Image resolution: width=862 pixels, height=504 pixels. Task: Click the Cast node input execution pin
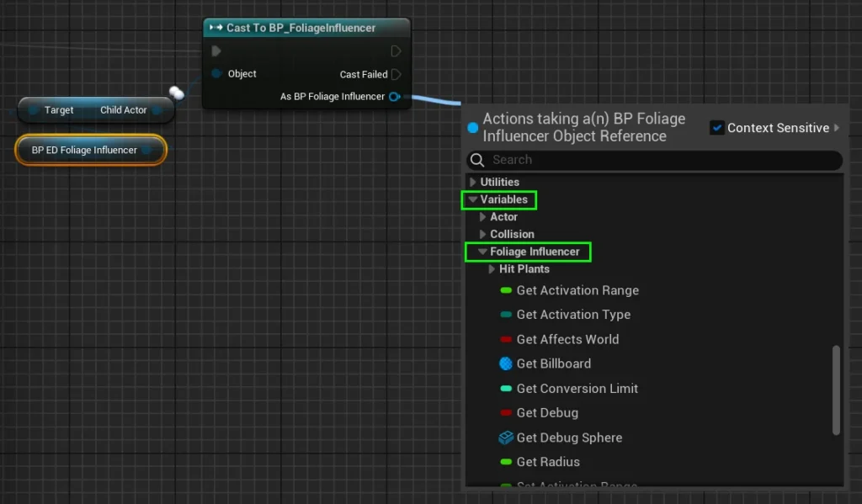coord(216,51)
